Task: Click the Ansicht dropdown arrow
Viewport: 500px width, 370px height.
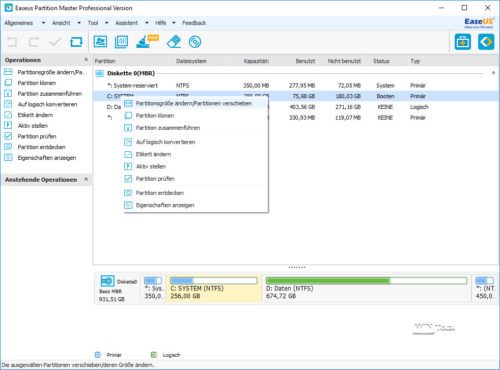Action: point(79,23)
